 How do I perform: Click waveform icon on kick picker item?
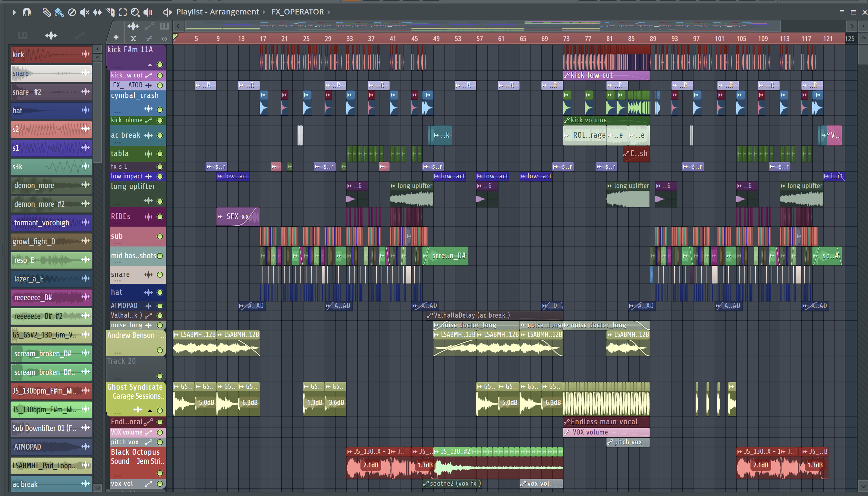click(85, 54)
